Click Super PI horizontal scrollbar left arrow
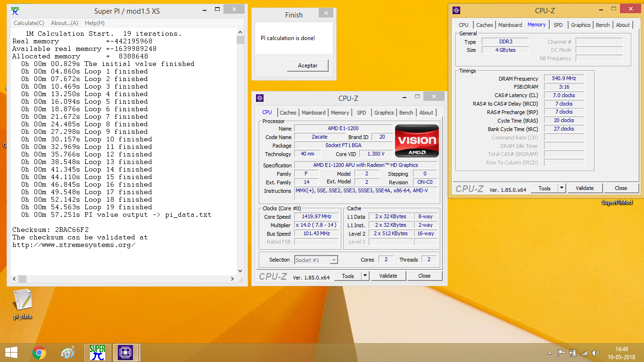 pyautogui.click(x=14, y=279)
